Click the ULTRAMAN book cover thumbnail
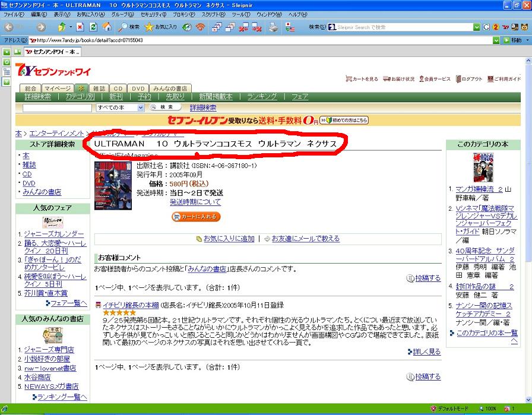The width and height of the screenshot is (532, 415). (113, 186)
